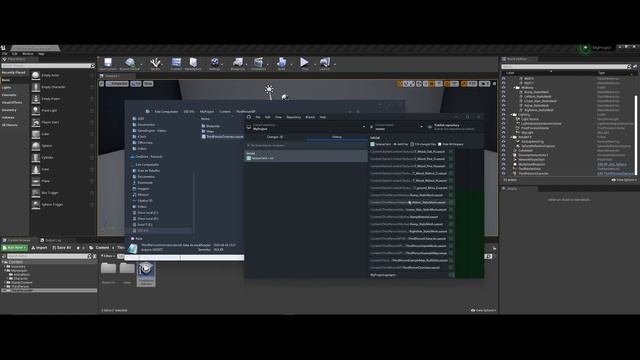Click the World Outliner search field
This screenshot has height=360, width=640.
pos(566,67)
